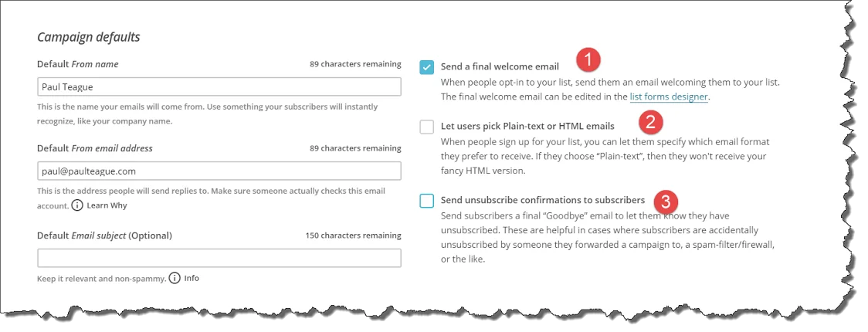The height and width of the screenshot is (332, 868).
Task: Click the 150 characters remaining counter
Action: coord(353,235)
